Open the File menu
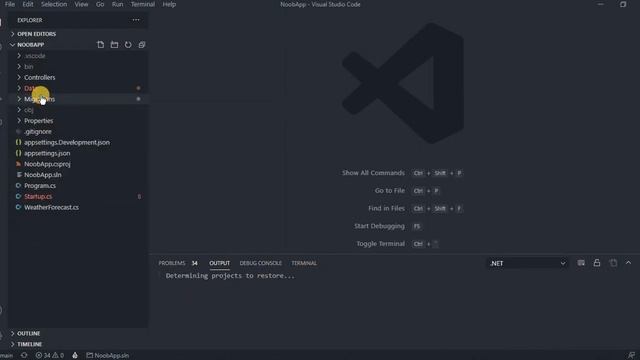The image size is (640, 360). [x=10, y=4]
